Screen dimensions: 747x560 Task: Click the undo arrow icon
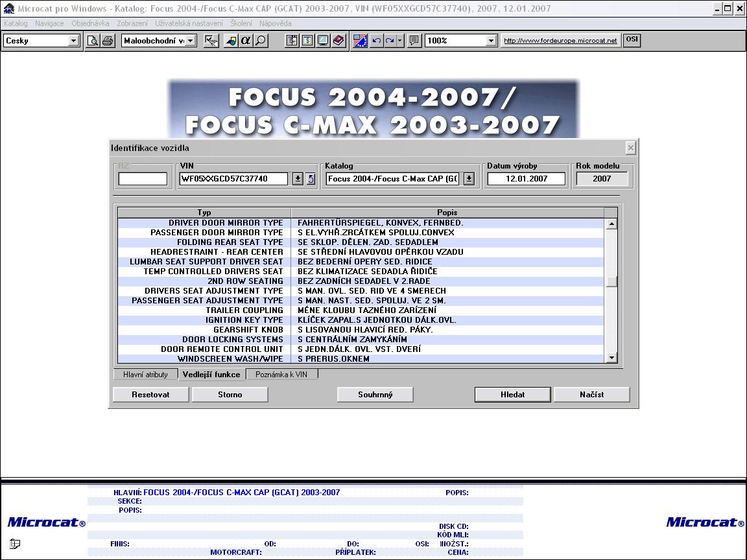click(x=376, y=41)
